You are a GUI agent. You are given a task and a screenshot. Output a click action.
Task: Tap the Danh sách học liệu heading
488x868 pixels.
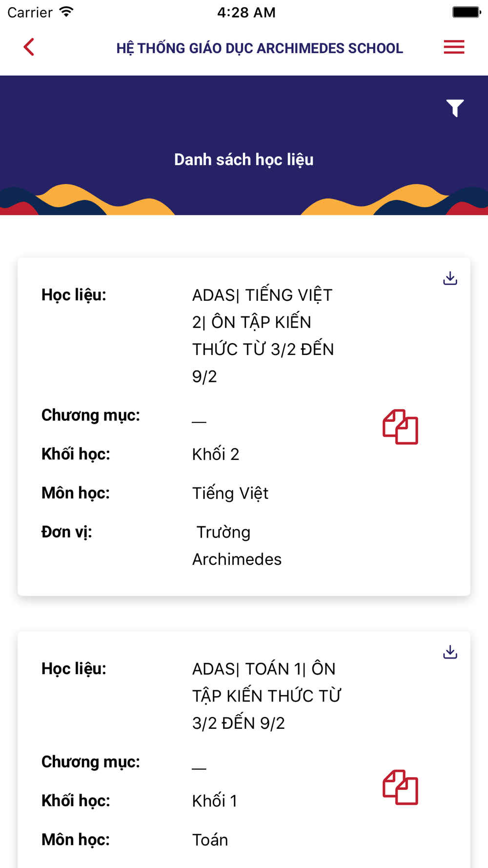coord(244,160)
